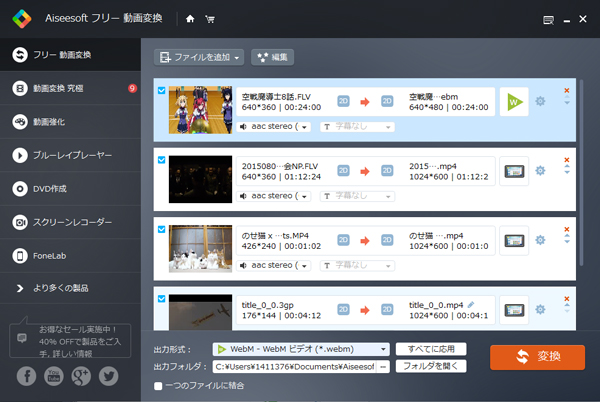600x402 pixels.
Task: Open settings gear for のせ猫 MP4
Action: pyautogui.click(x=540, y=240)
